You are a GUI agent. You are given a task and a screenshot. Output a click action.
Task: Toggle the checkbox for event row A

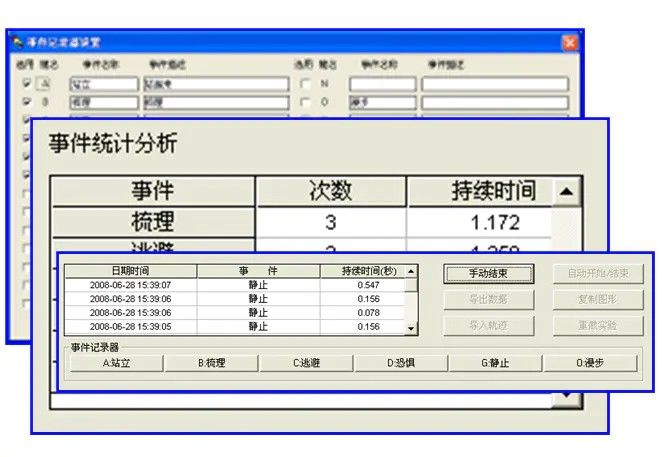tap(26, 85)
